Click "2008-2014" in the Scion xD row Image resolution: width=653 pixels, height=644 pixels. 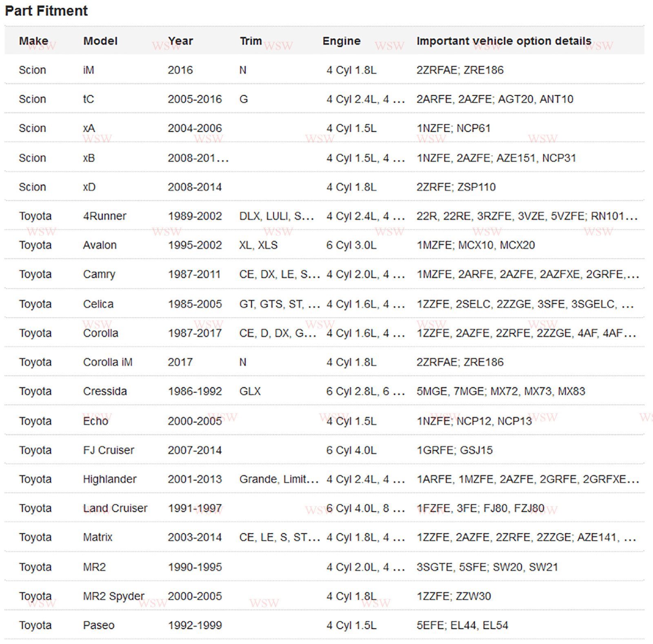(195, 187)
